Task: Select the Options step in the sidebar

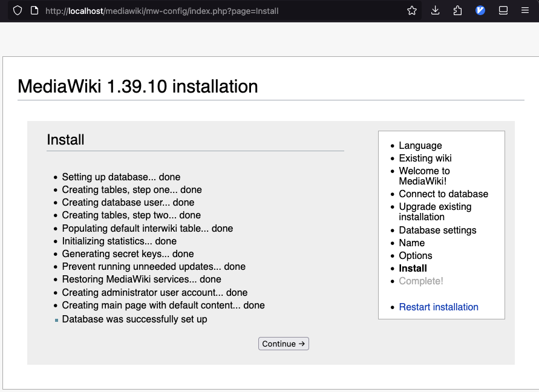Action: point(415,255)
